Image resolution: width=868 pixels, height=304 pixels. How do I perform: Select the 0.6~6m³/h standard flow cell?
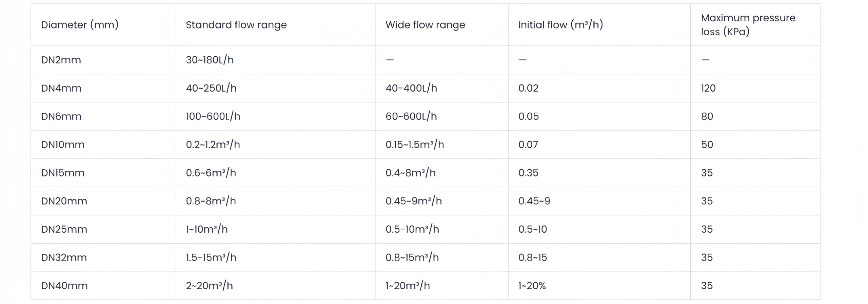[211, 173]
